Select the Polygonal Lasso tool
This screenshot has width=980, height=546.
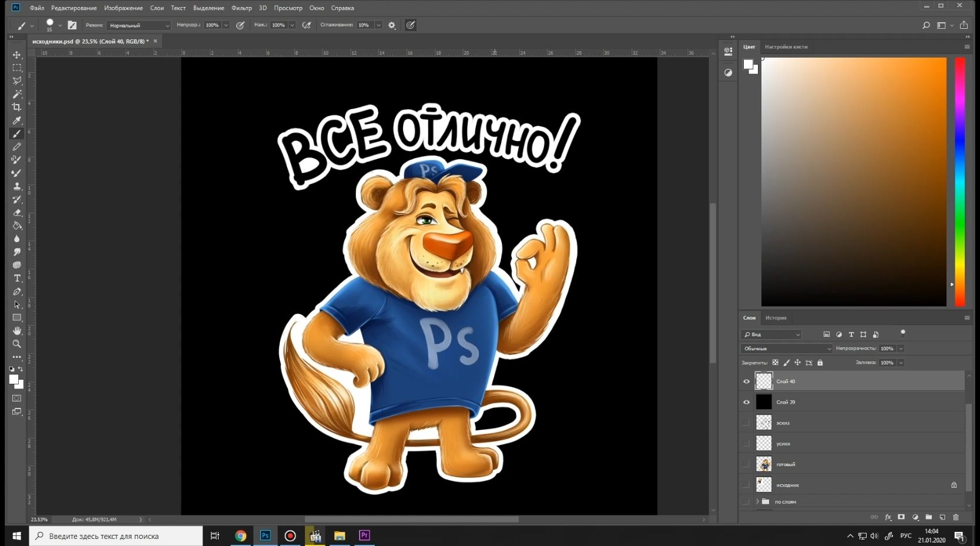(16, 81)
